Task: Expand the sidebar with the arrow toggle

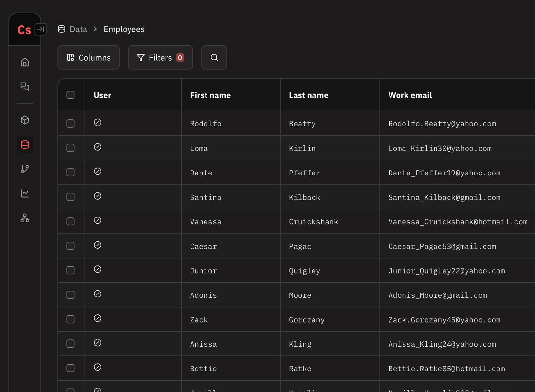Action: (40, 29)
